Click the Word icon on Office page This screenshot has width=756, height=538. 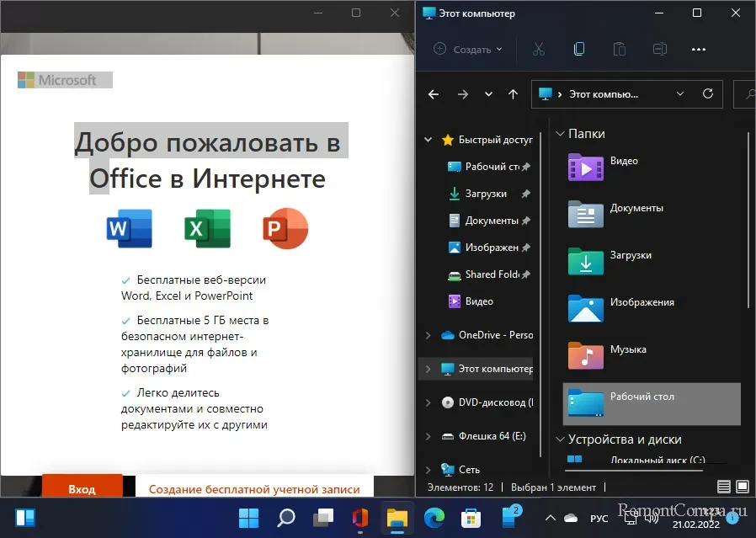click(x=130, y=228)
